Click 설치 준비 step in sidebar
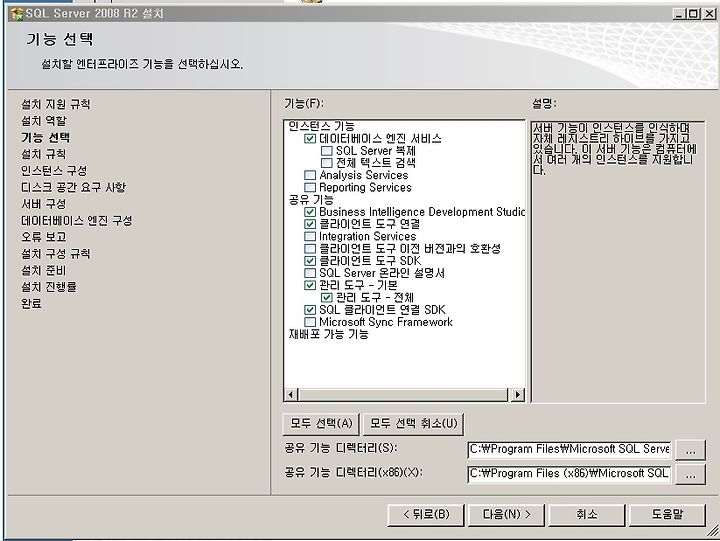Image resolution: width=720 pixels, height=541 pixels. point(44,270)
